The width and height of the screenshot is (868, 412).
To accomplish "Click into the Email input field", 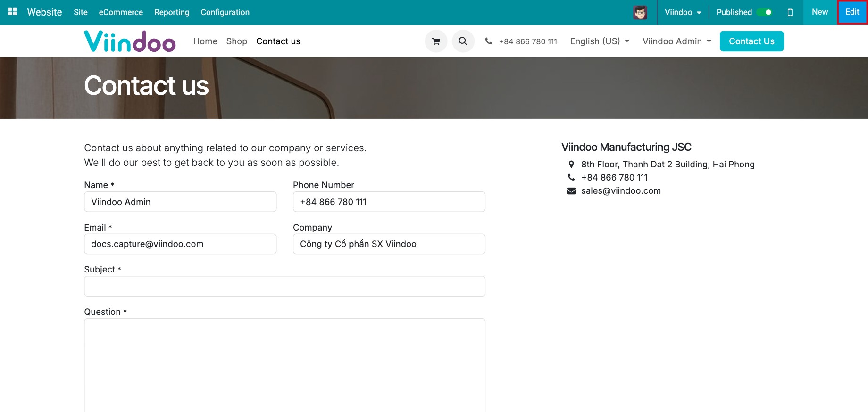I will (180, 244).
